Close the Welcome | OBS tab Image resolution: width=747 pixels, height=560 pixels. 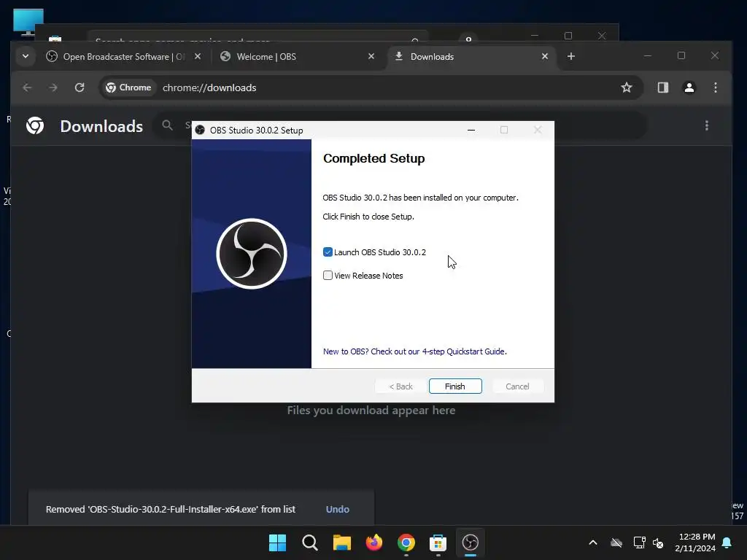tap(371, 57)
